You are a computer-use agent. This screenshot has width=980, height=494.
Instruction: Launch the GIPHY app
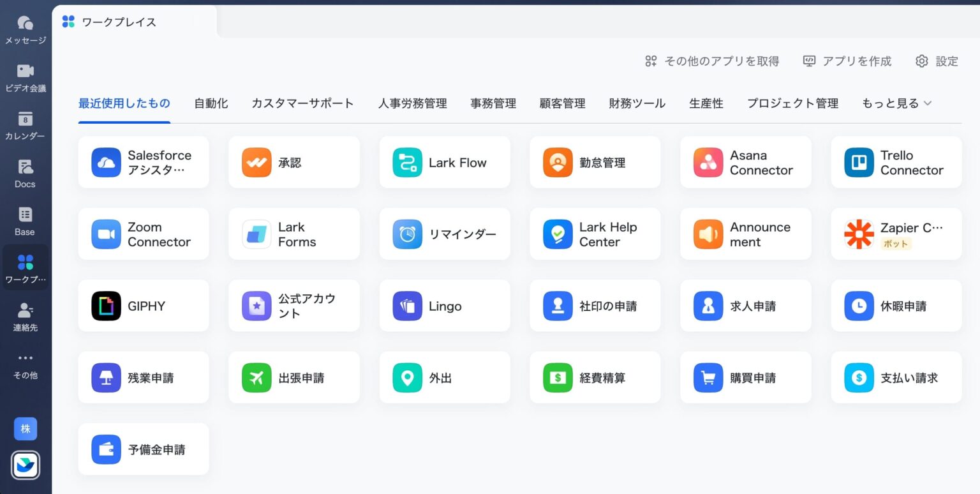pos(144,306)
